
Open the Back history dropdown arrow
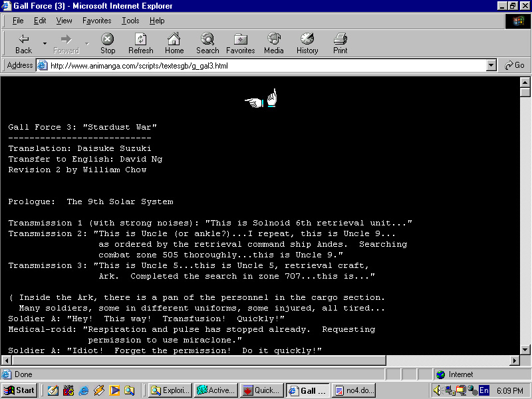[x=45, y=43]
